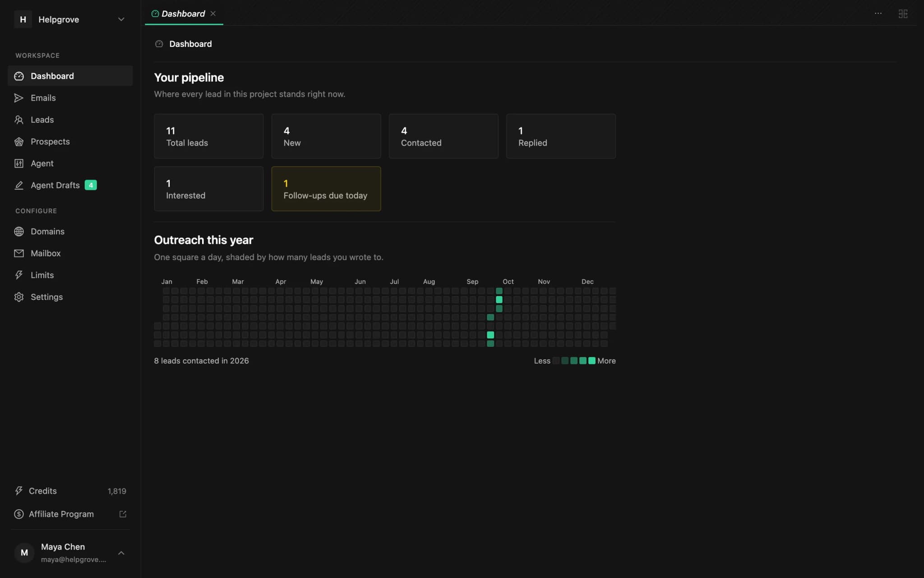Click the Emails paper-plane icon
The height and width of the screenshot is (578, 924).
pos(19,98)
